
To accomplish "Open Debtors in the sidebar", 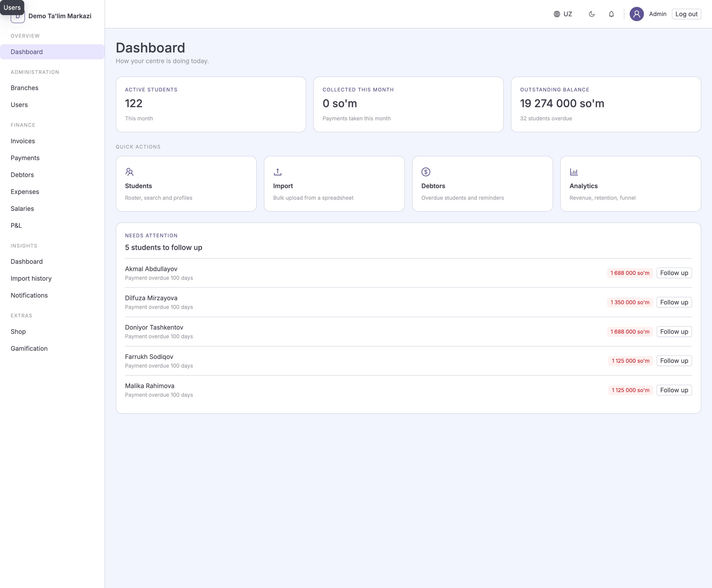I will (52, 175).
